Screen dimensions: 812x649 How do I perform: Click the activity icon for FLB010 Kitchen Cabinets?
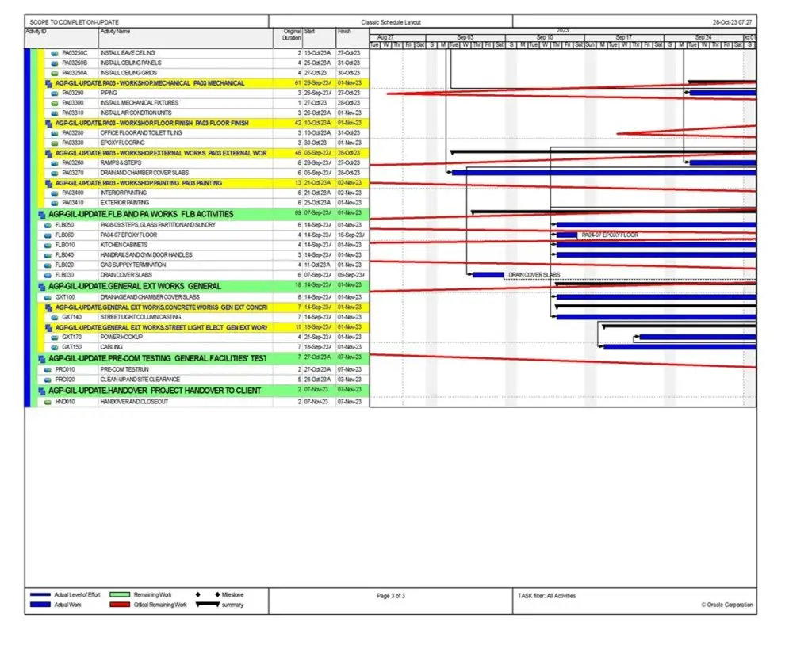[48, 245]
